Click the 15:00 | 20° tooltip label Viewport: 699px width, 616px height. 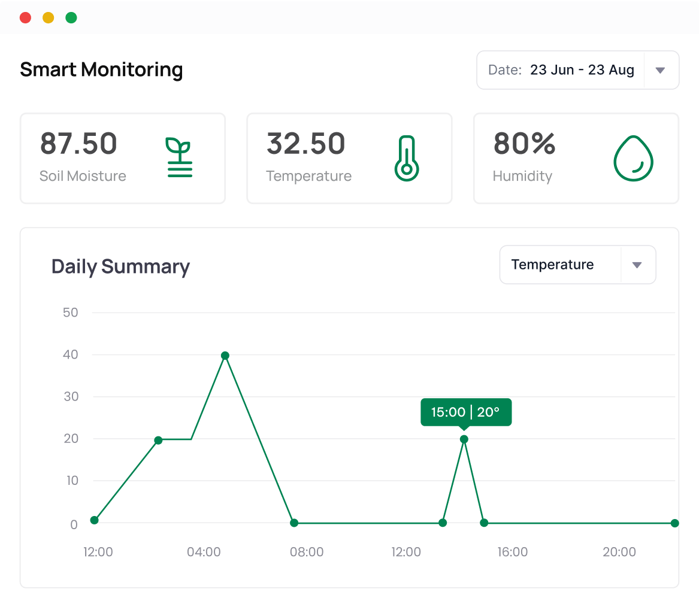466,412
